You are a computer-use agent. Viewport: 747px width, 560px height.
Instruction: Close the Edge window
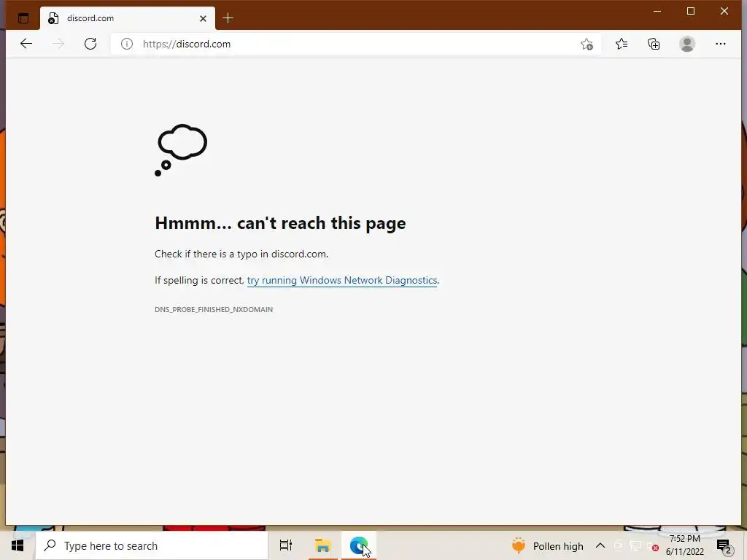click(724, 11)
